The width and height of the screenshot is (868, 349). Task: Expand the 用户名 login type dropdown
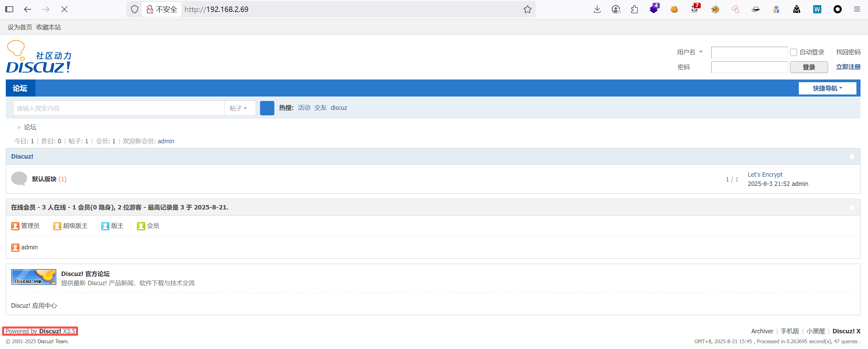point(690,52)
